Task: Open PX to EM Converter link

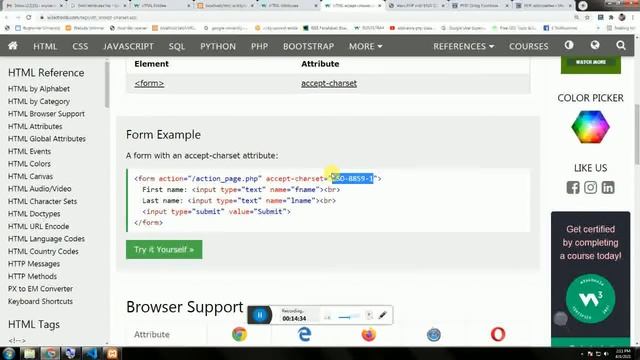Action: click(x=40, y=289)
